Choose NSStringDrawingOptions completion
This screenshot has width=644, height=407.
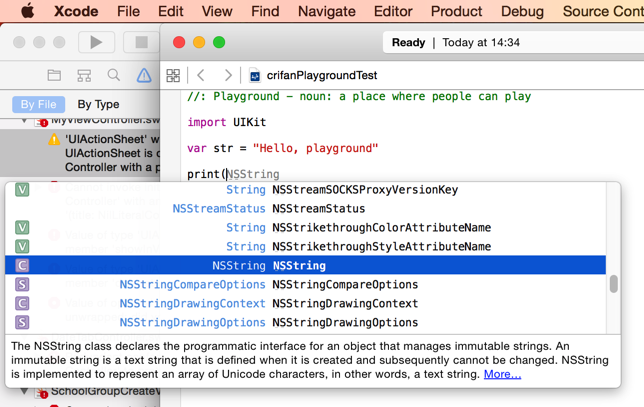[306, 322]
